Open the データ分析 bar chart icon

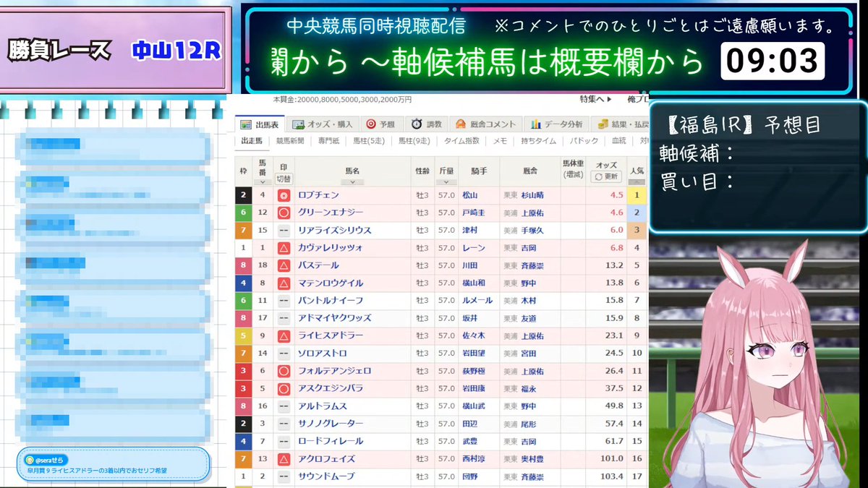tap(535, 123)
